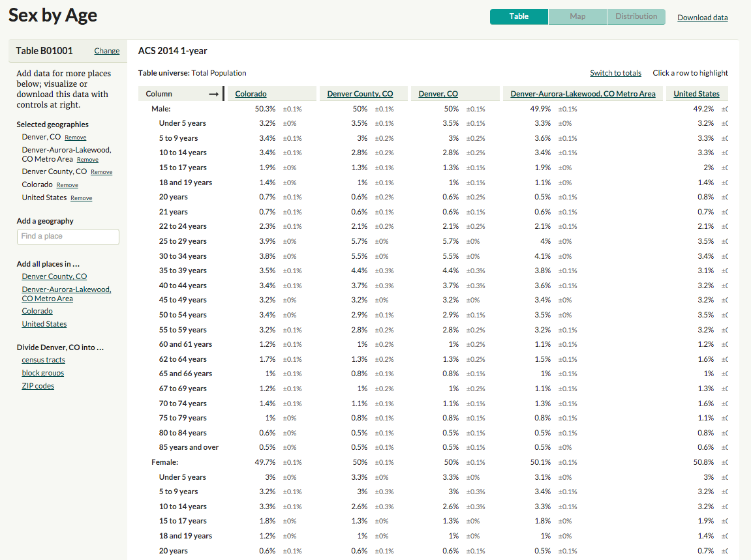The image size is (751, 560).
Task: Highlight the 67 to 69 years row
Action: (x=433, y=389)
